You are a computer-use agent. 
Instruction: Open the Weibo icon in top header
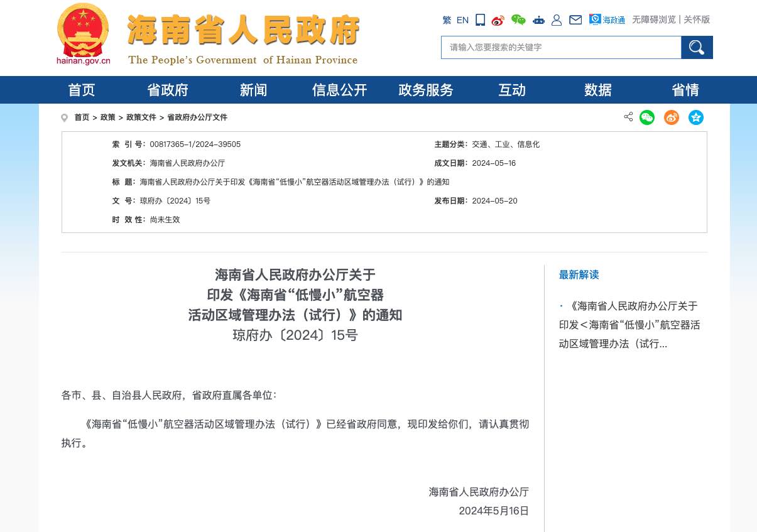coord(498,20)
